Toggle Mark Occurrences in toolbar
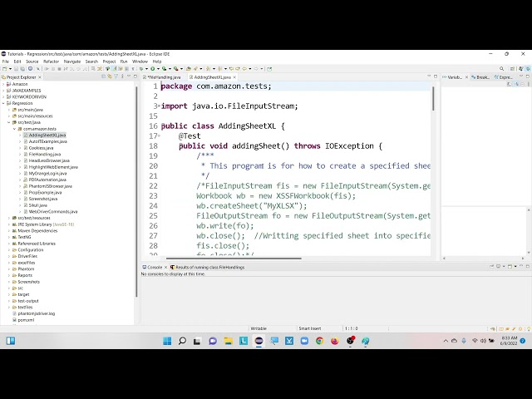Viewport: 532px width, 399px height. [x=115, y=69]
